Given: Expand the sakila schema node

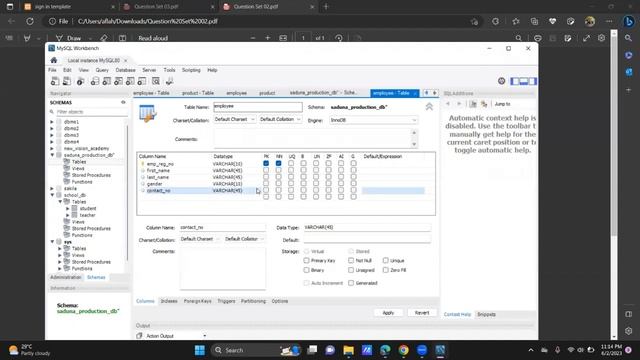Looking at the screenshot, I should (x=52, y=189).
